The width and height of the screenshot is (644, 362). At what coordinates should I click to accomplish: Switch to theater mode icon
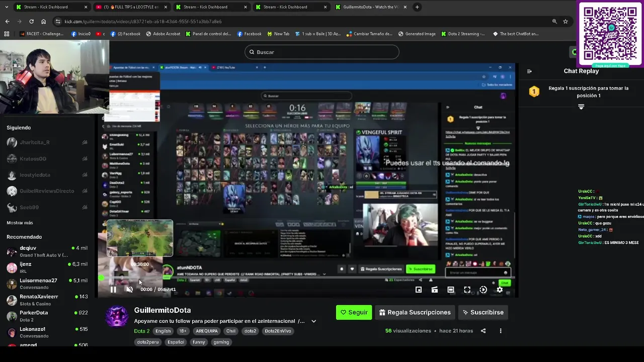click(x=451, y=290)
